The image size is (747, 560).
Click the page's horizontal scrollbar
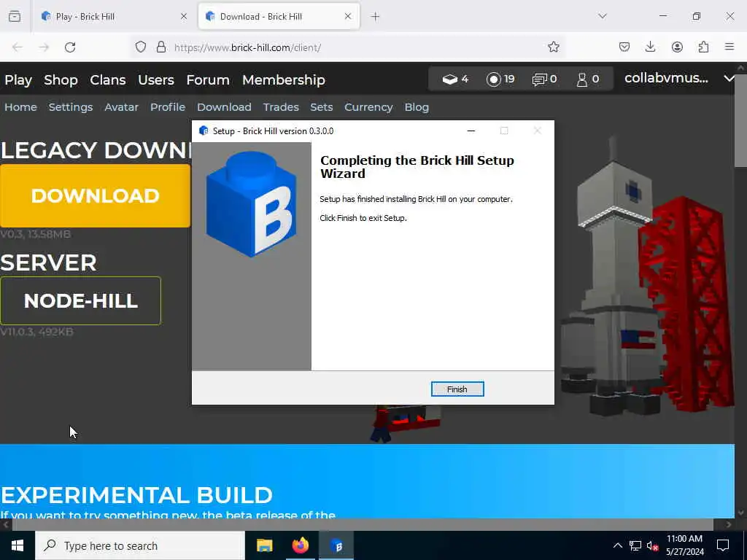[362, 524]
